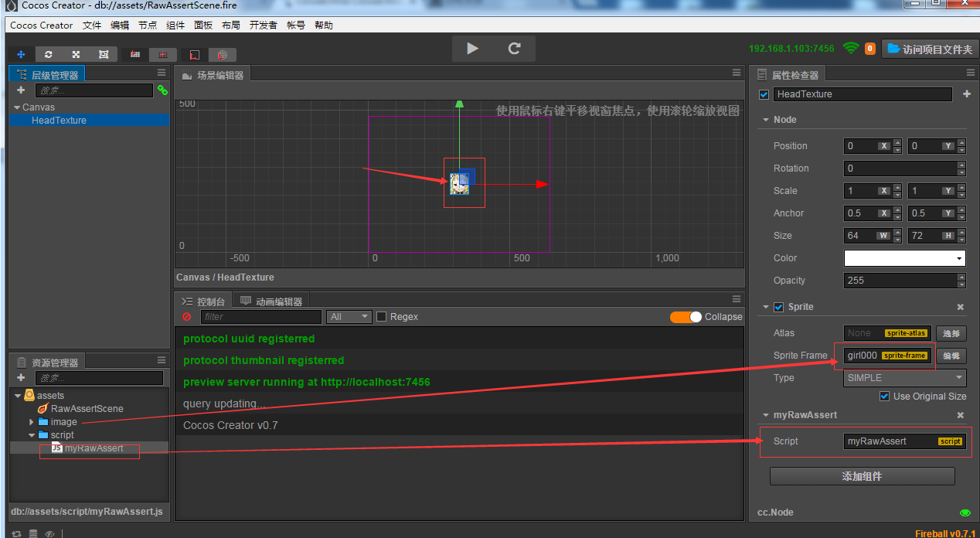Open the 帮助 menu
Screen dimensions: 980x538
click(x=324, y=26)
